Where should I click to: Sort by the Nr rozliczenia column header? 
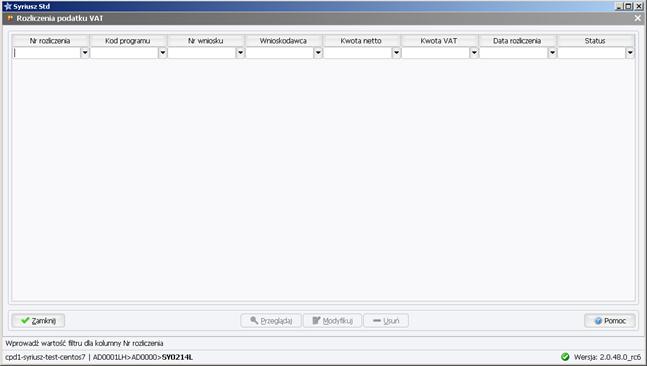tap(50, 41)
